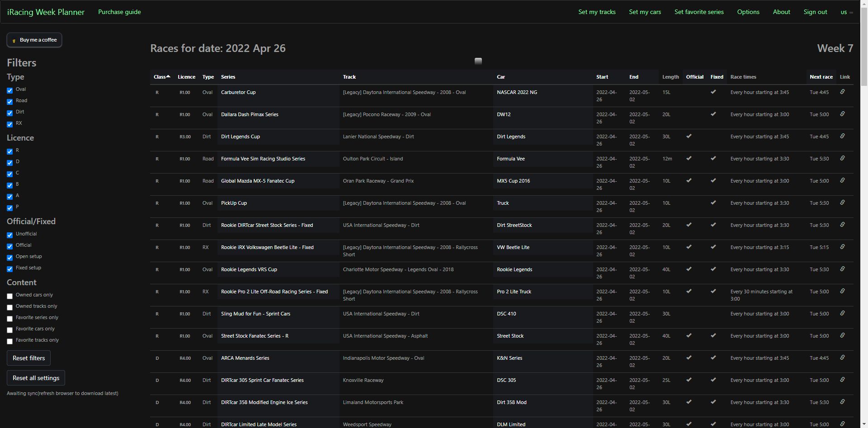Open the Options menu item

click(x=748, y=12)
